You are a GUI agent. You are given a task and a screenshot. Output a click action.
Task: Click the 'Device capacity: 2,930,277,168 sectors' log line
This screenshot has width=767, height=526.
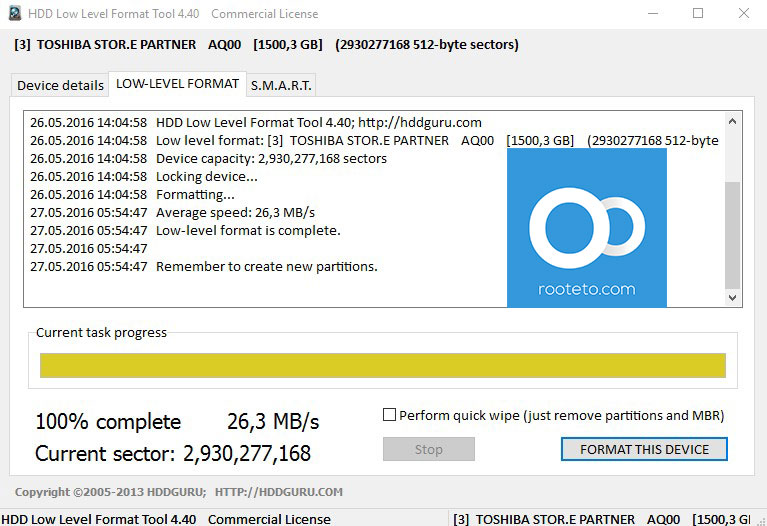tap(208, 159)
